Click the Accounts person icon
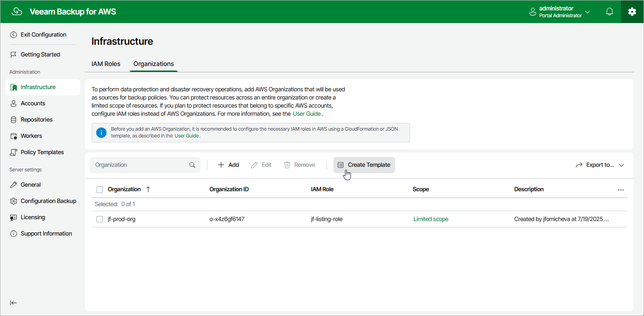Screen dimensions: 644x316 [14, 104]
